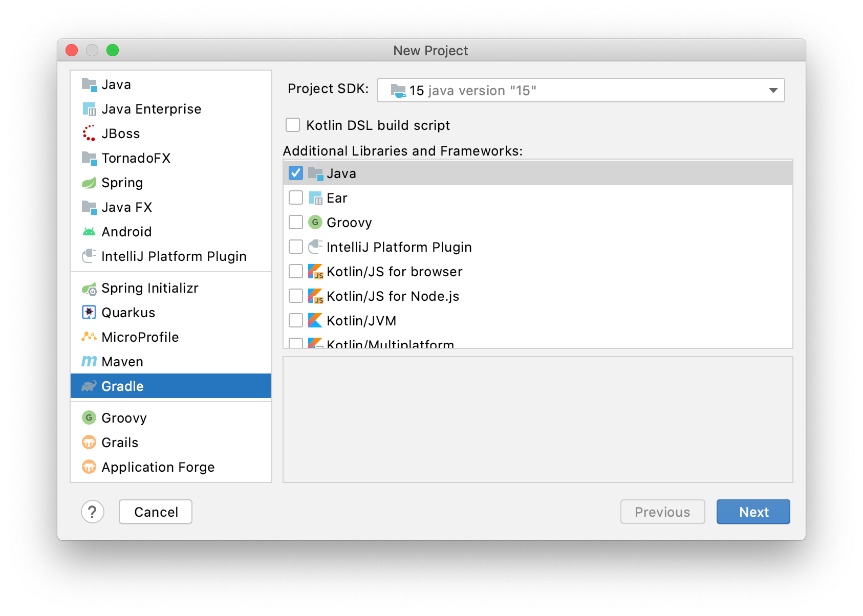The height and width of the screenshot is (616, 863).
Task: Click the Project SDK dropdown arrow
Action: click(x=773, y=91)
